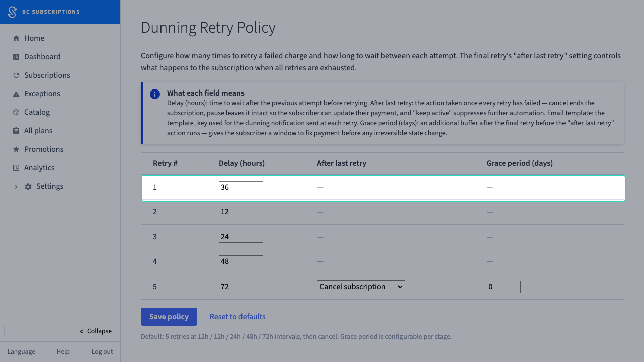Screen dimensions: 644x362
Task: Expand the Settings menu chevron
Action: (16, 187)
